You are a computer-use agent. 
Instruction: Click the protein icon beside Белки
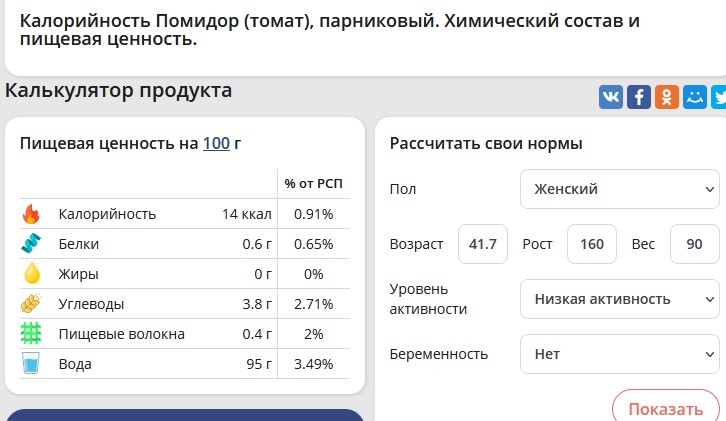(31, 244)
